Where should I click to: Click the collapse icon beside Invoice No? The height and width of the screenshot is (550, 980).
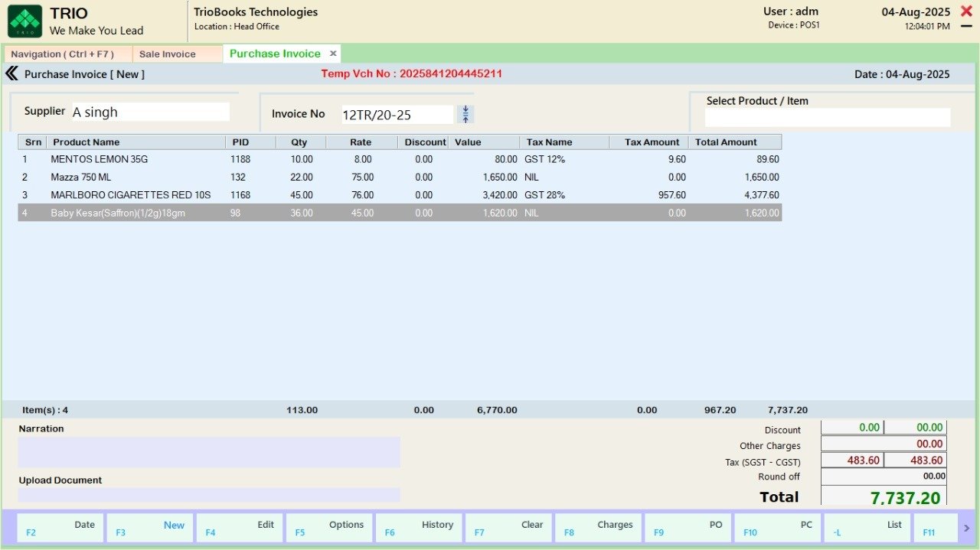465,115
